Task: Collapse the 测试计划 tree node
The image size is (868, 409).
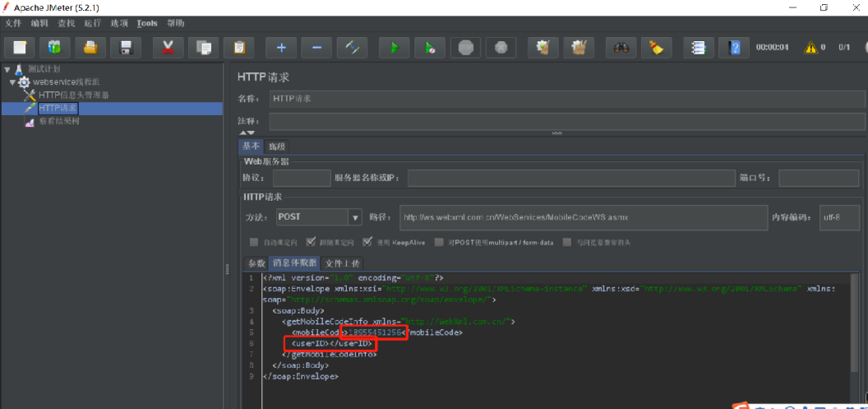Action: click(7, 69)
